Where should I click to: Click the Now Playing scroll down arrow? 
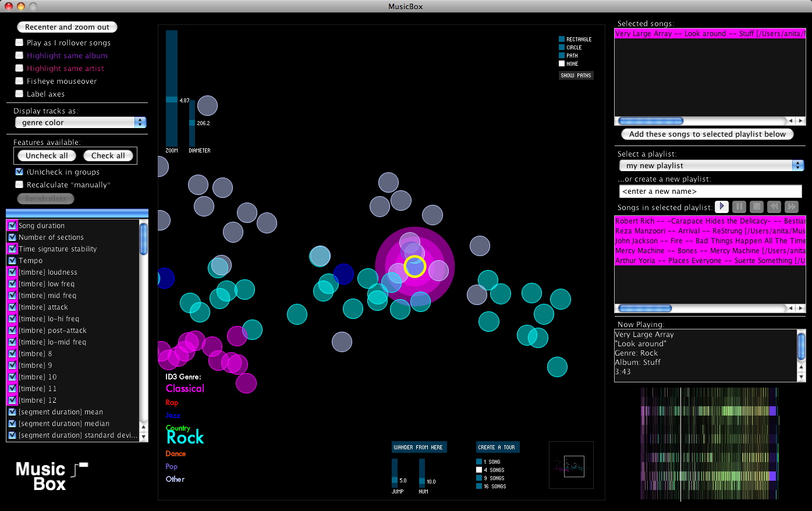801,377
